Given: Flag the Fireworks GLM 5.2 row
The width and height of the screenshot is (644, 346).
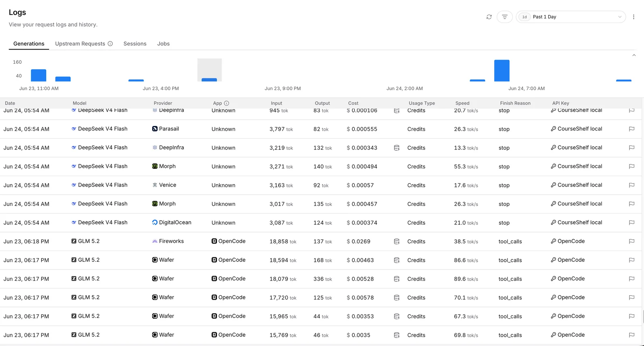Looking at the screenshot, I should 632,241.
